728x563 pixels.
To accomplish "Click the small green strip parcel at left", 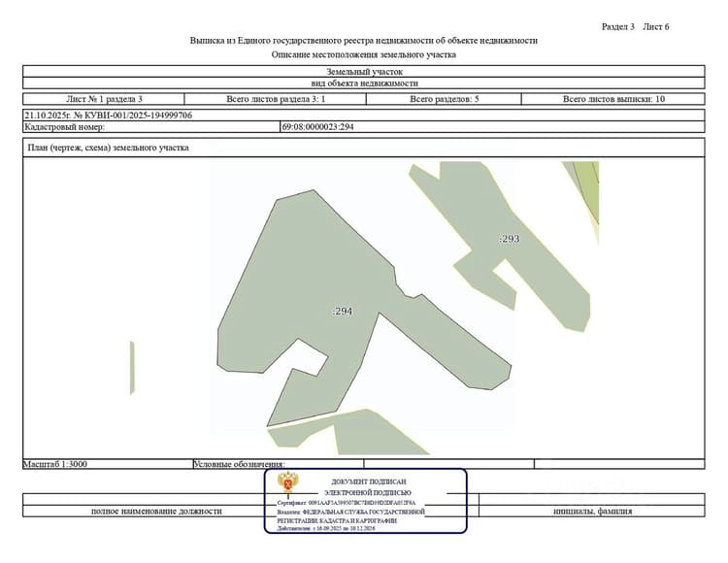I will point(132,368).
